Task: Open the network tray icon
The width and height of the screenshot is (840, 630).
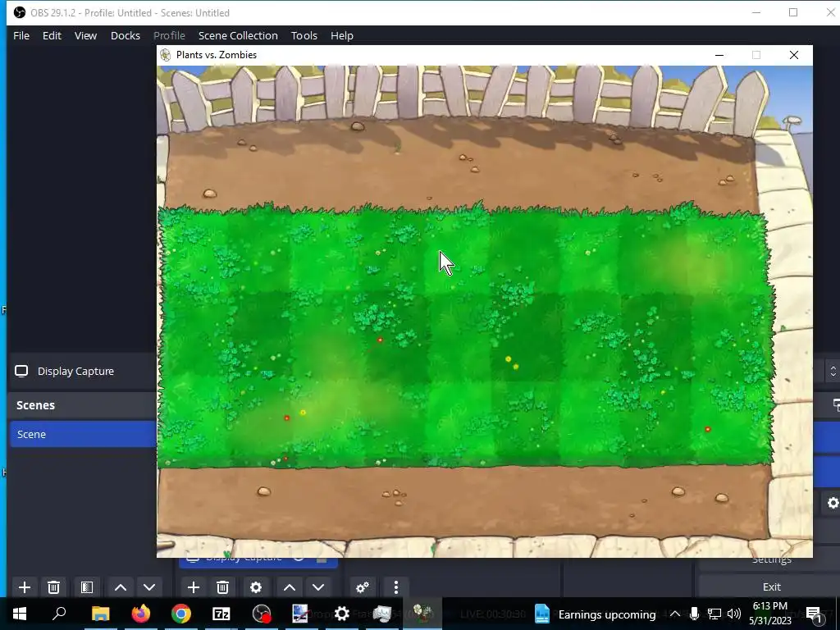Action: click(714, 614)
